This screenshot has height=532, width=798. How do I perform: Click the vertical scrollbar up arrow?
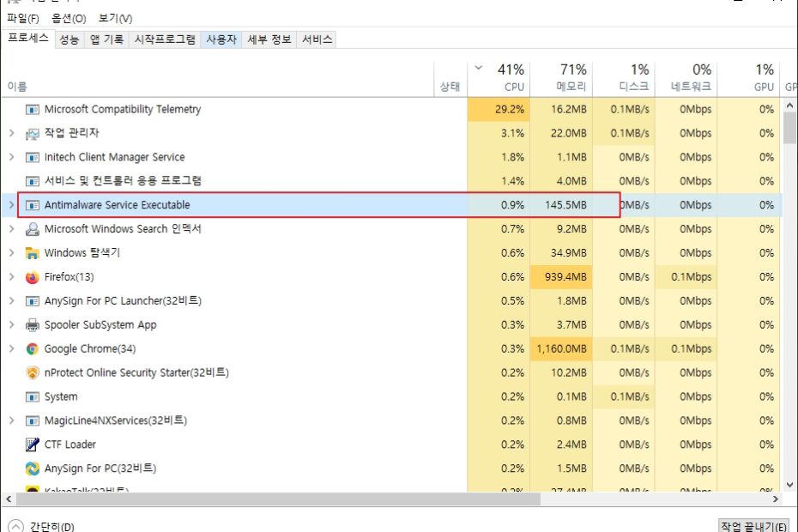(789, 106)
